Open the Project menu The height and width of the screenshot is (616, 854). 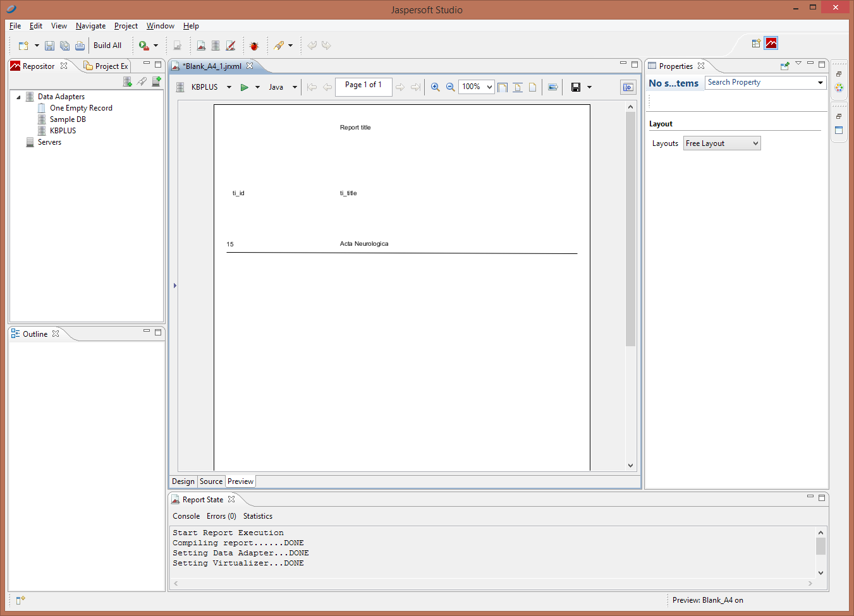(x=126, y=26)
